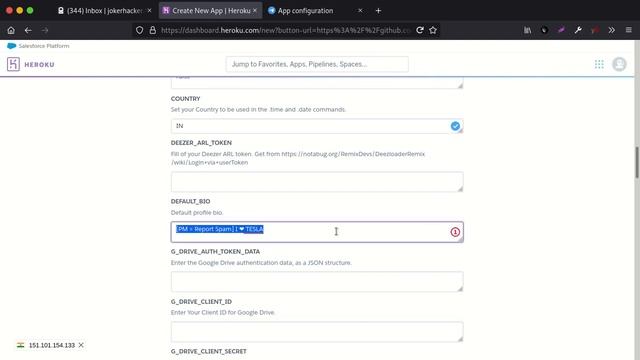Click the Firefox home icon
Screen dimensions: 640x360
pyautogui.click(x=11, y=30)
